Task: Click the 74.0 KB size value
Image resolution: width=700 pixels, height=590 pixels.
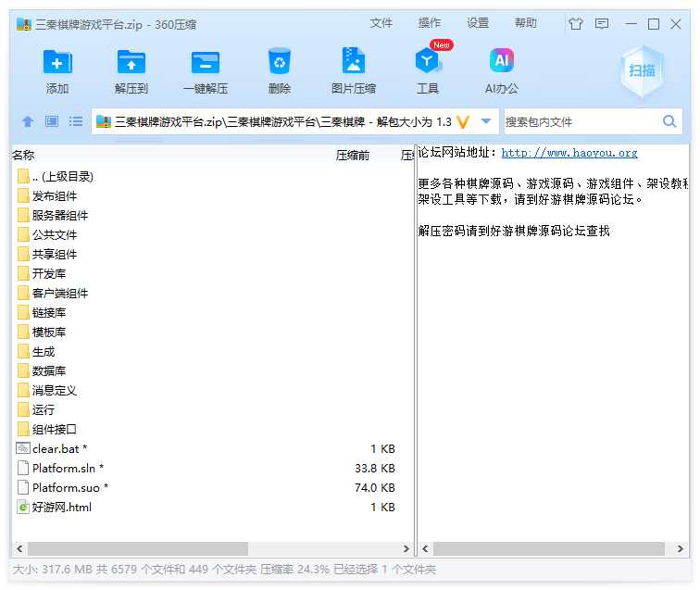Action: coord(375,487)
